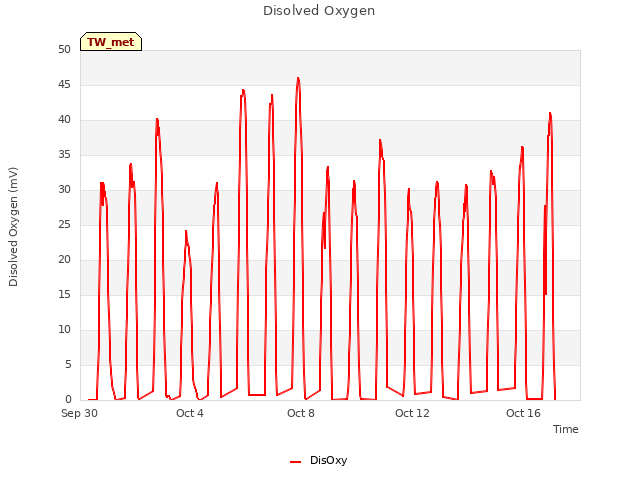Click the 5 y-axis tick label
640x480 pixels.
tap(68, 364)
